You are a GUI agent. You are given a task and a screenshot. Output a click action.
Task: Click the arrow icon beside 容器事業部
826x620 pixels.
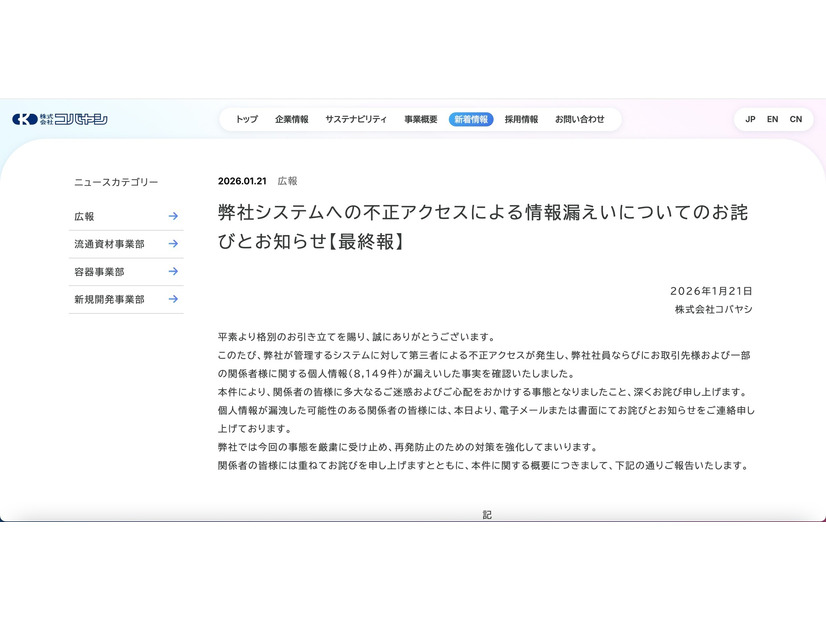173,271
